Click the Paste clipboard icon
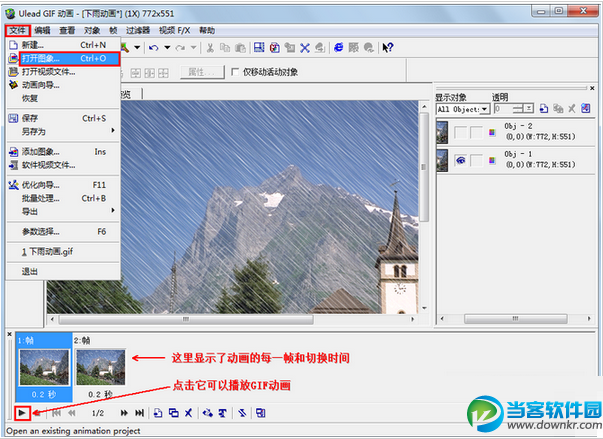The image size is (603, 439). [240, 48]
